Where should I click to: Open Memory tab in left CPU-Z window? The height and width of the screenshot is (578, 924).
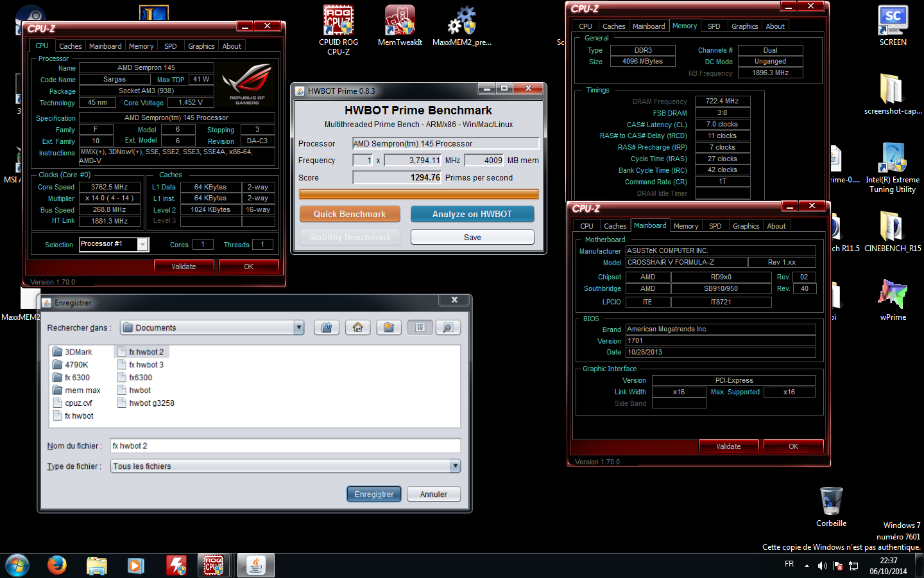point(141,46)
